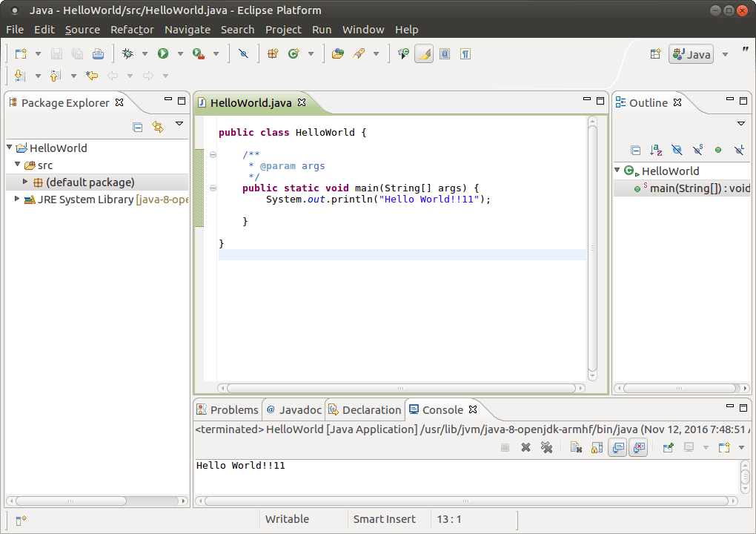Switch to the Javadoc tab
Viewport: 756px width, 534px height.
pyautogui.click(x=294, y=410)
